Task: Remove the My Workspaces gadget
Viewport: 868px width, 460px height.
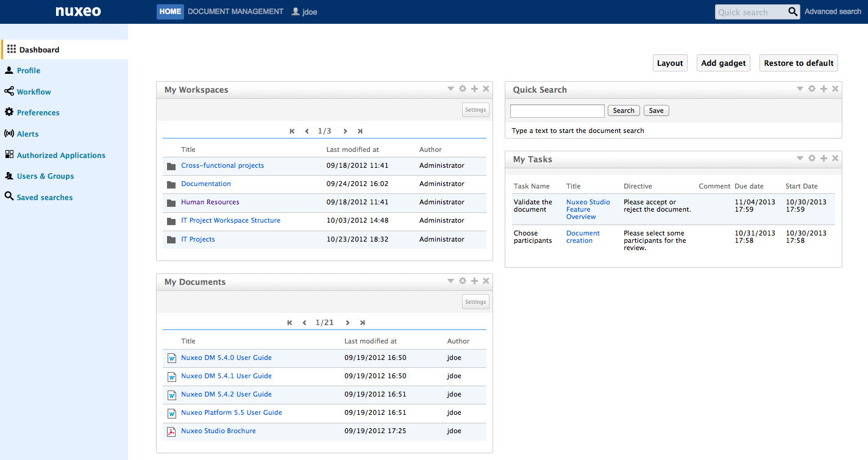Action: [486, 89]
